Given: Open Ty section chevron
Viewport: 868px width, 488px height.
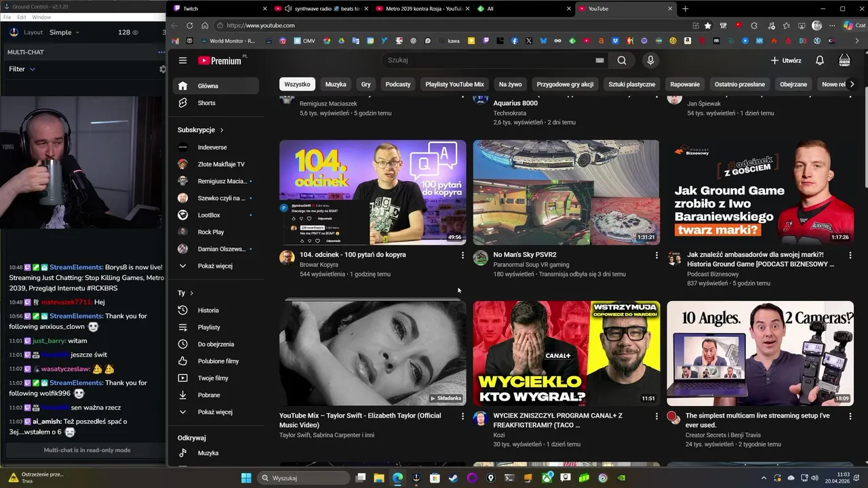Looking at the screenshot, I should 192,293.
